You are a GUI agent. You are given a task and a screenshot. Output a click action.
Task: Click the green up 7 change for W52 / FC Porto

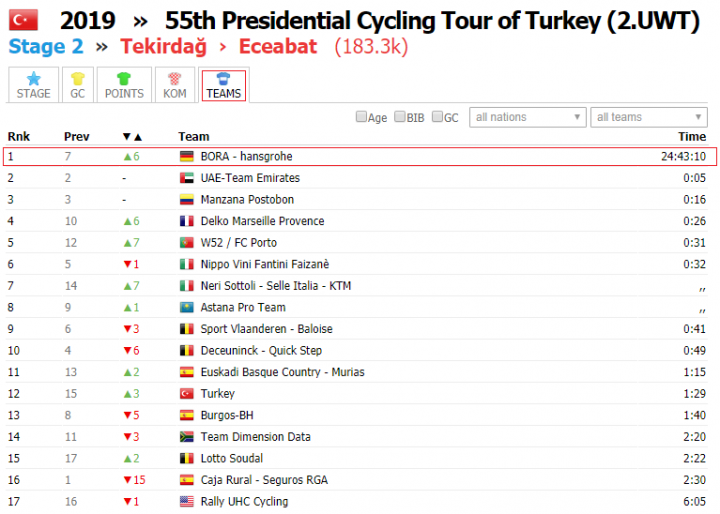tap(132, 243)
